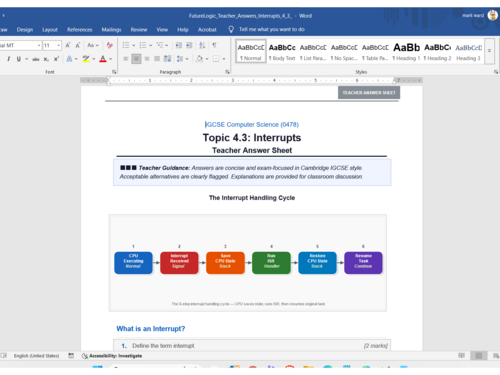500x375 pixels.
Task: Open the References tab
Action: coord(79,29)
